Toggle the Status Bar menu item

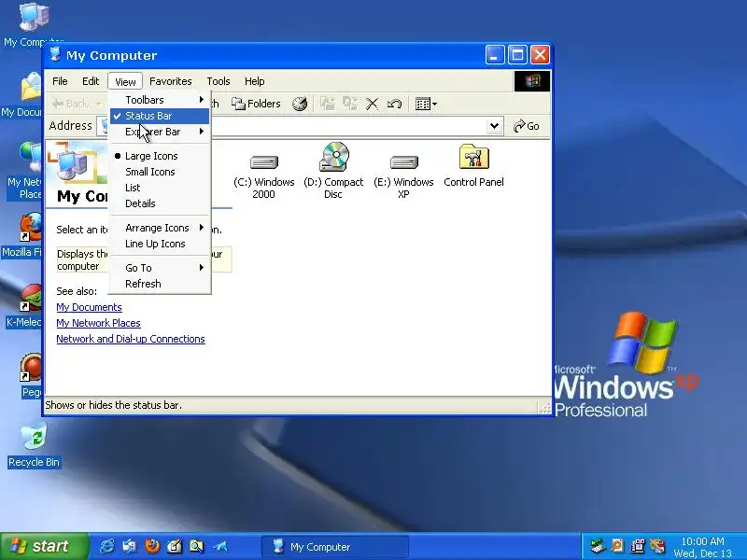pyautogui.click(x=160, y=116)
